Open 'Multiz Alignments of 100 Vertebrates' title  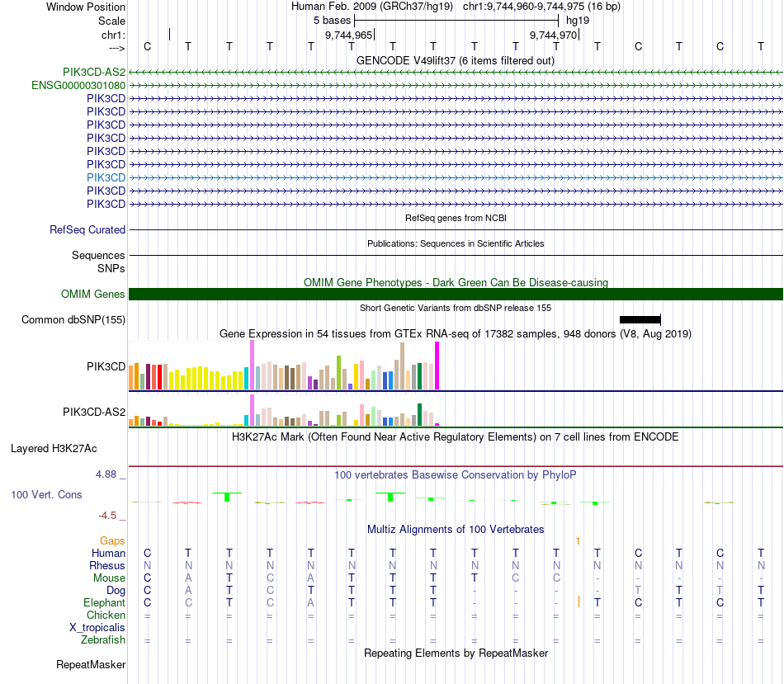[456, 529]
